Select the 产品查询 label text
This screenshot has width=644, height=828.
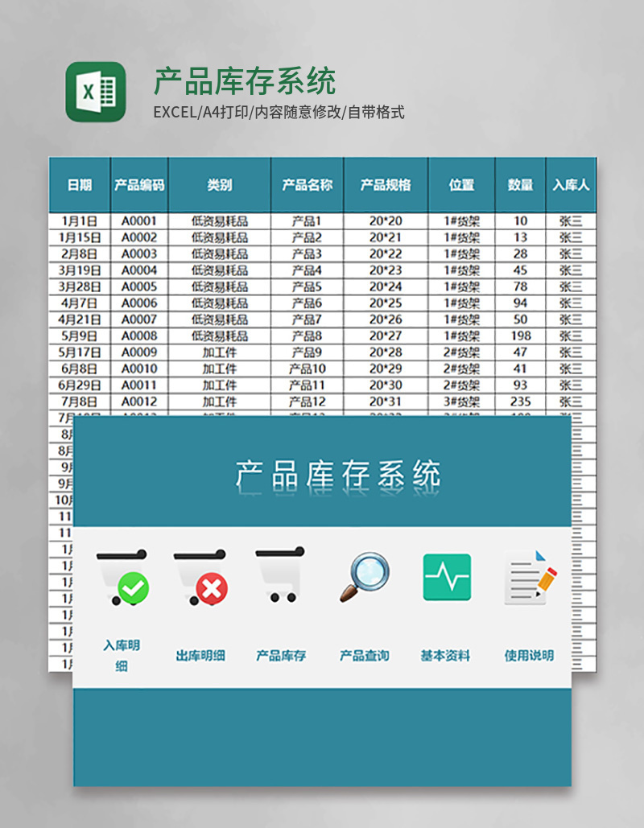[x=365, y=655]
